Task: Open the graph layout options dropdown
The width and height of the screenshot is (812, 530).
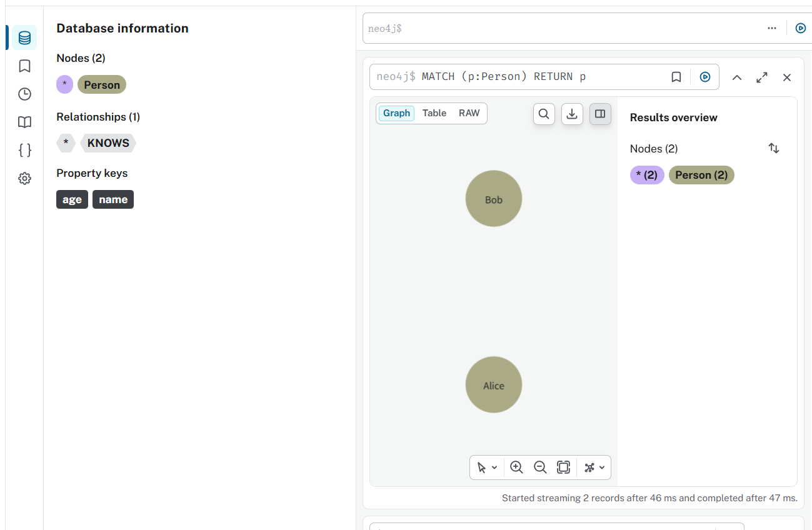Action: pos(594,467)
